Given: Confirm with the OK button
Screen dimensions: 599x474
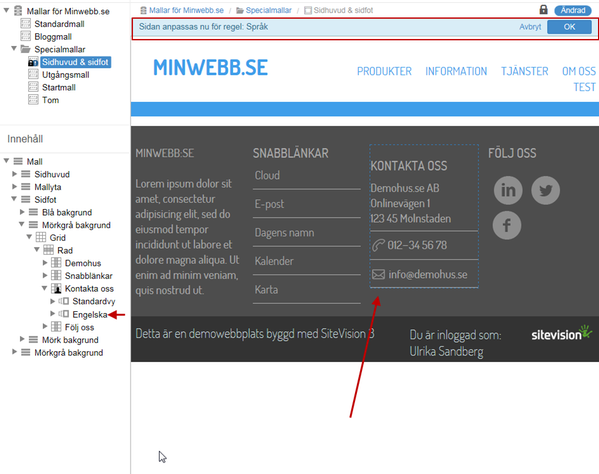Looking at the screenshot, I should [x=569, y=27].
